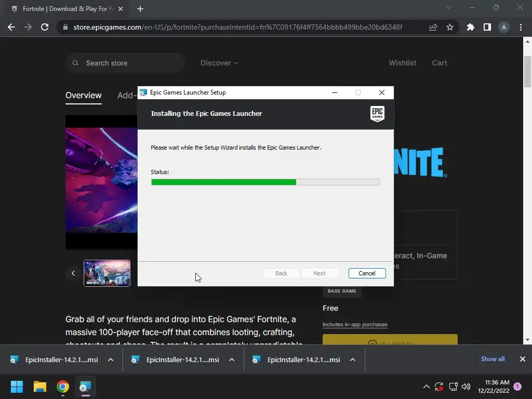This screenshot has width=532, height=399.
Task: Open a new browser tab
Action: [140, 9]
